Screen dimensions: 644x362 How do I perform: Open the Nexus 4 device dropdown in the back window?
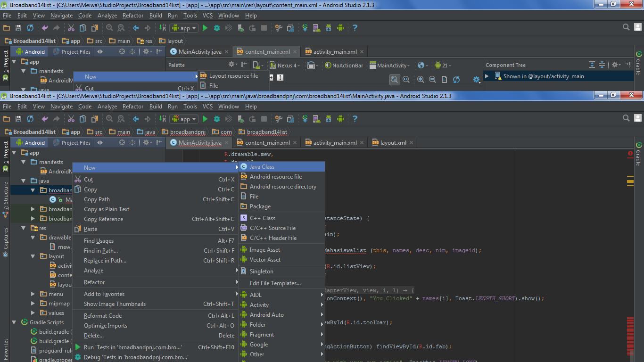pyautogui.click(x=284, y=66)
